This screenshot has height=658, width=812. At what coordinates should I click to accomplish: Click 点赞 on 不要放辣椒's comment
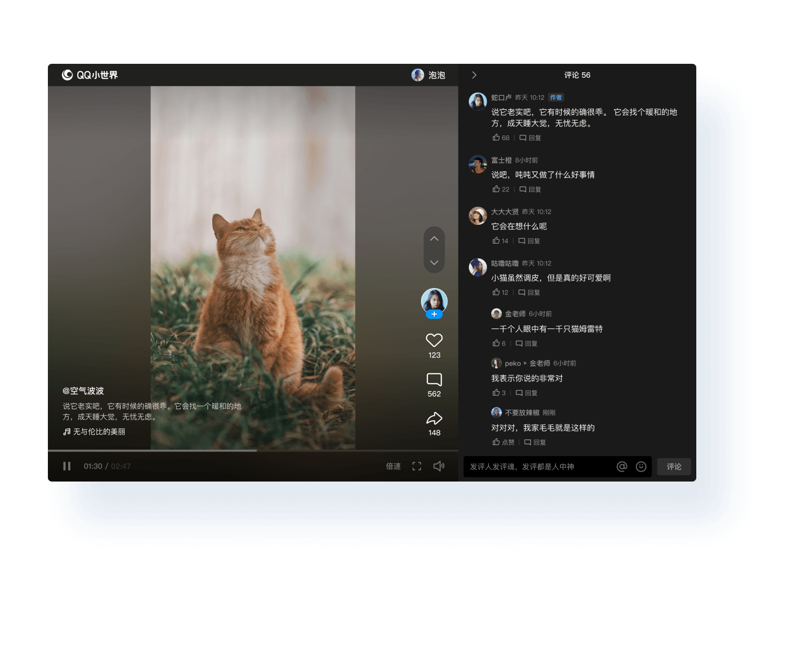coord(504,442)
